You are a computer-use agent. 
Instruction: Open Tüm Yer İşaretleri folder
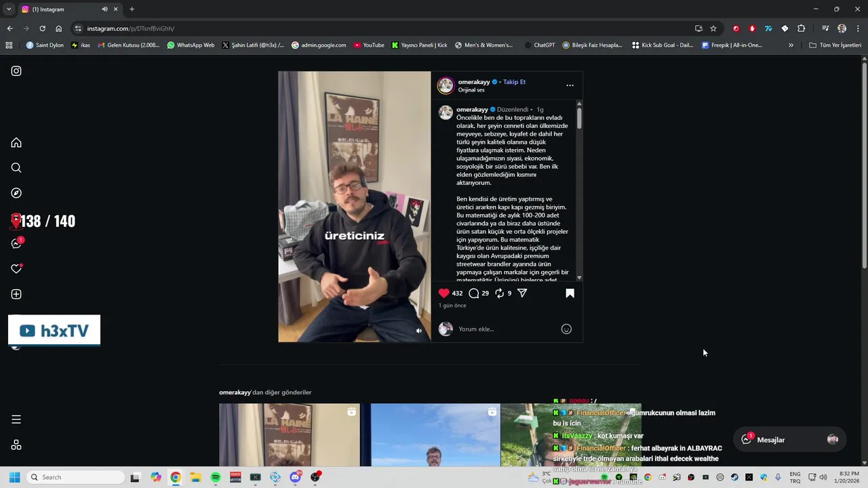click(835, 45)
